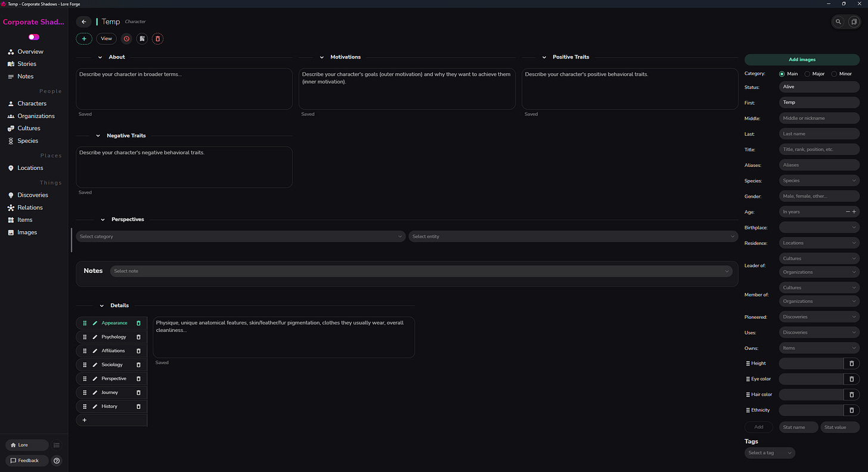This screenshot has width=868, height=472.
Task: Click the Add images button
Action: (x=801, y=60)
